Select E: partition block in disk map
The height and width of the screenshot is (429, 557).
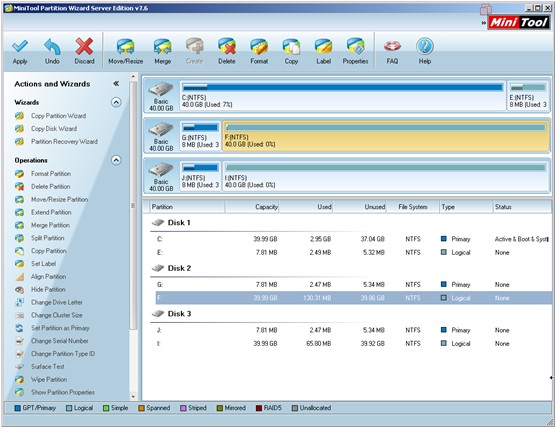[528, 95]
